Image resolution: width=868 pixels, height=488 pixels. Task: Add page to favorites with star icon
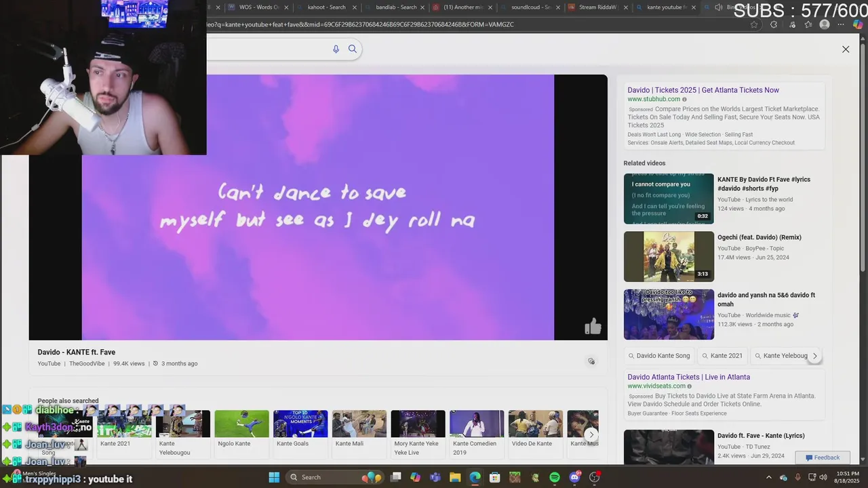[754, 24]
